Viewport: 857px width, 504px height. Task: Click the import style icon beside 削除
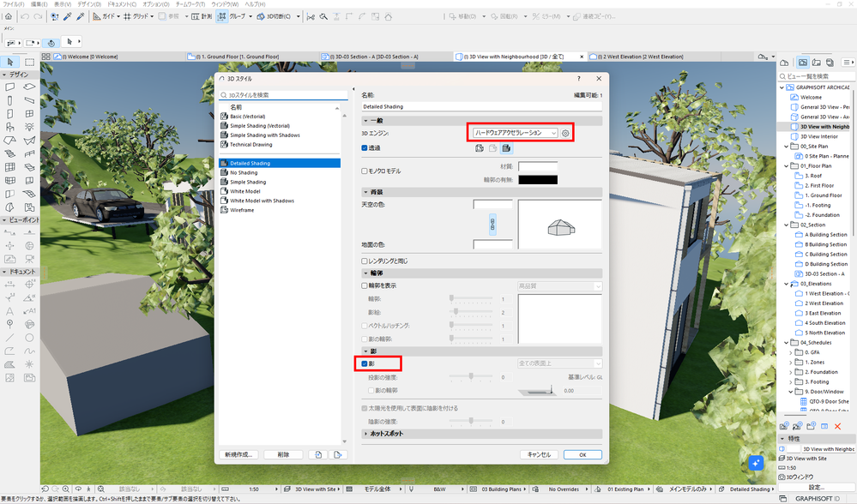pyautogui.click(x=318, y=454)
